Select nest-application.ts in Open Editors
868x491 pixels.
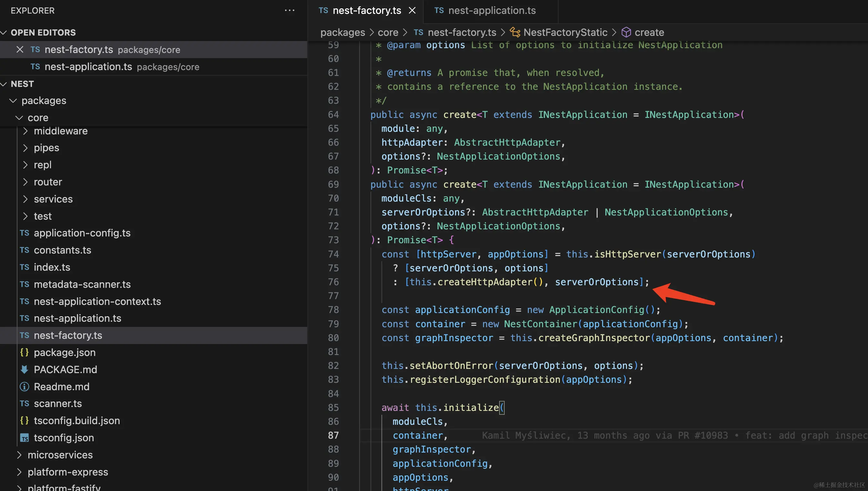click(88, 67)
